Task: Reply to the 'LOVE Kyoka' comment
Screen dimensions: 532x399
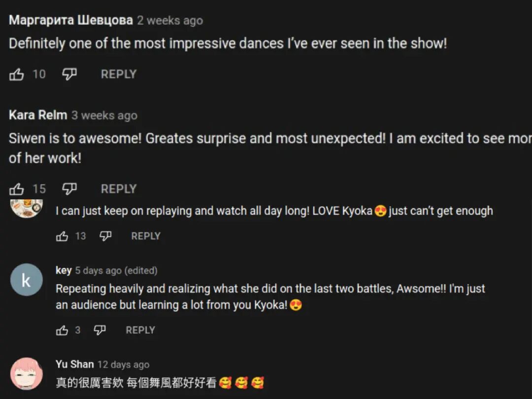Action: [x=146, y=236]
